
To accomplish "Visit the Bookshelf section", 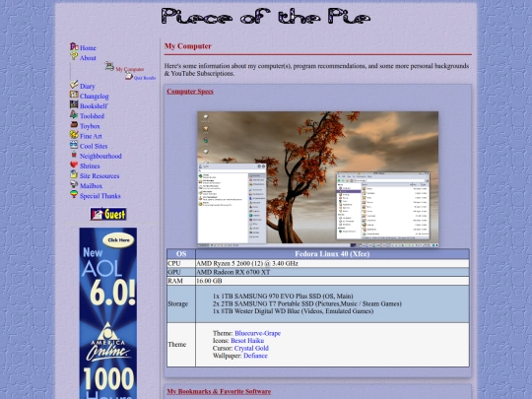I will pyautogui.click(x=94, y=106).
